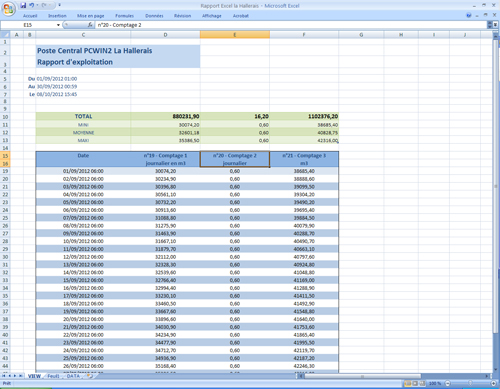Image resolution: width=500 pixels, height=389 pixels.
Task: Select the cell 20/09/2012 06:00
Action: (83, 319)
